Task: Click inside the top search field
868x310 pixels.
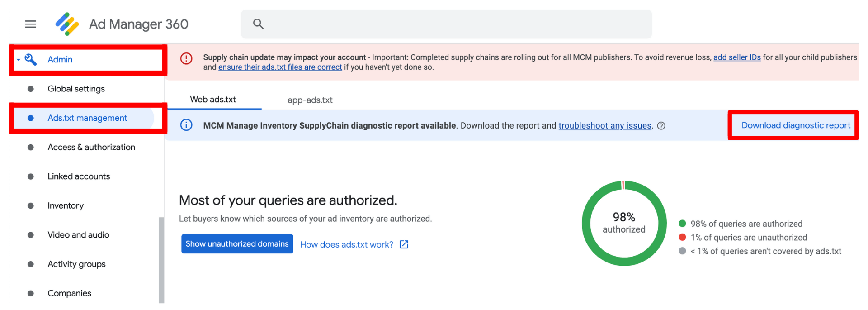Action: coord(452,24)
